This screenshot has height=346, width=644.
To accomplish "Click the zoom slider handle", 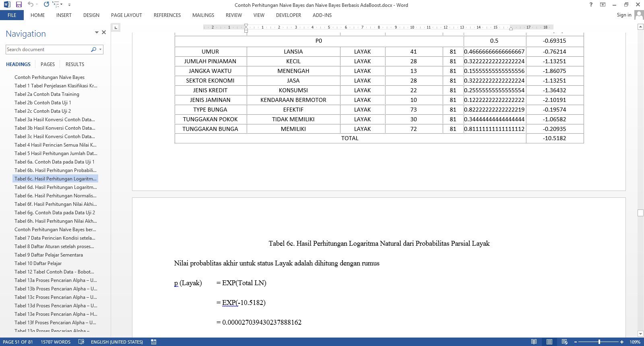I will click(x=599, y=342).
